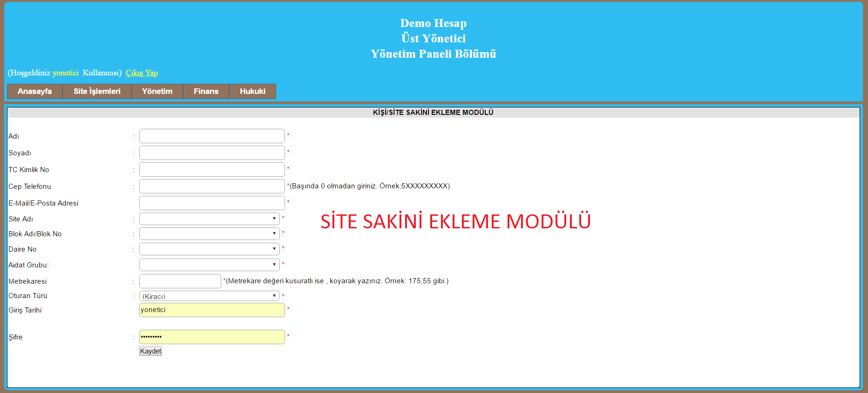
Task: Click the E-Mail/E-Posta Adresi field
Action: (x=212, y=203)
